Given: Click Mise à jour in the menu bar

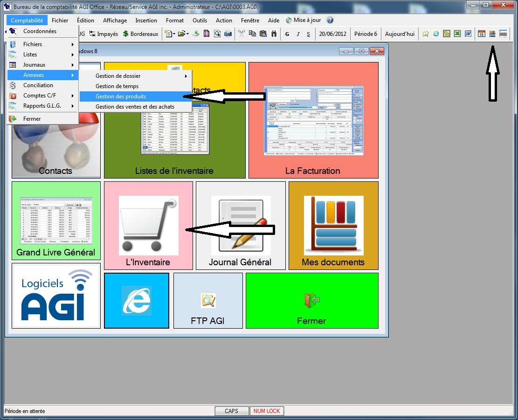Looking at the screenshot, I should [x=303, y=20].
